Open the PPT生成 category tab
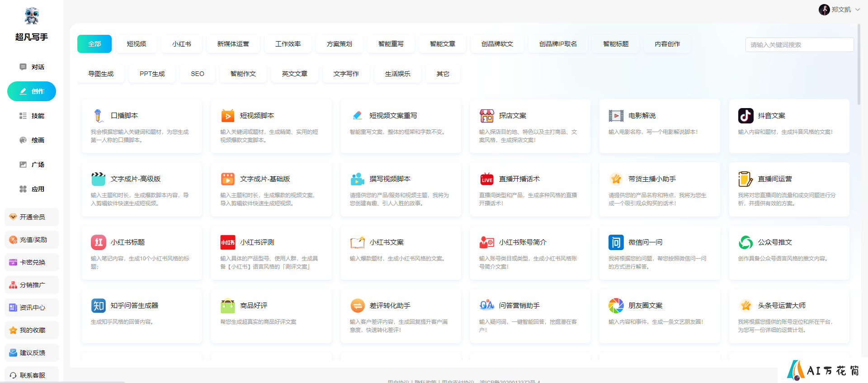Image resolution: width=868 pixels, height=383 pixels. [152, 74]
